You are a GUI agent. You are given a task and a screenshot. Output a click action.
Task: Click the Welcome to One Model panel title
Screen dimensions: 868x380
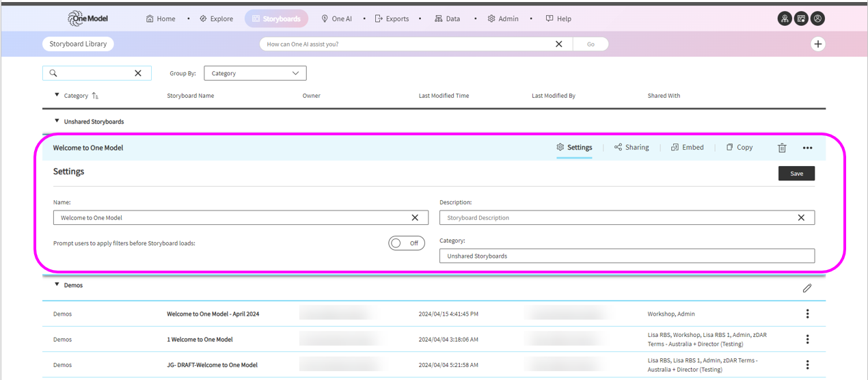88,148
